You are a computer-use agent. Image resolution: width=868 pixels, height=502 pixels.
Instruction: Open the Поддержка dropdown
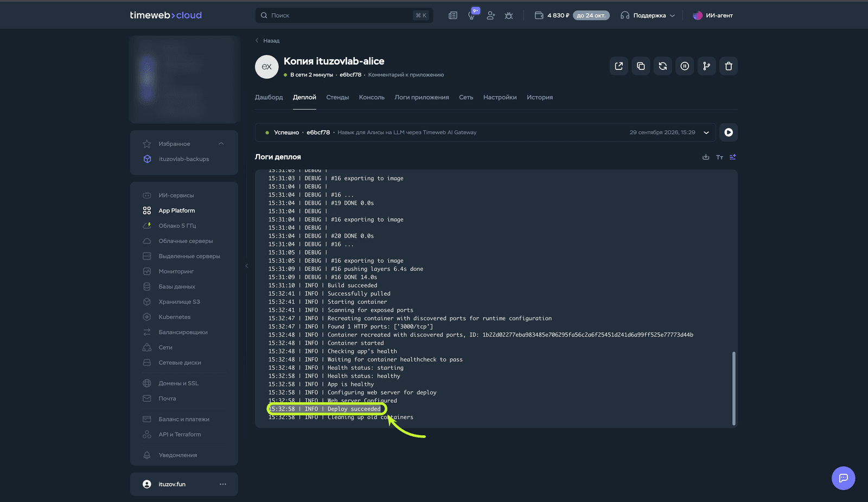coord(648,16)
